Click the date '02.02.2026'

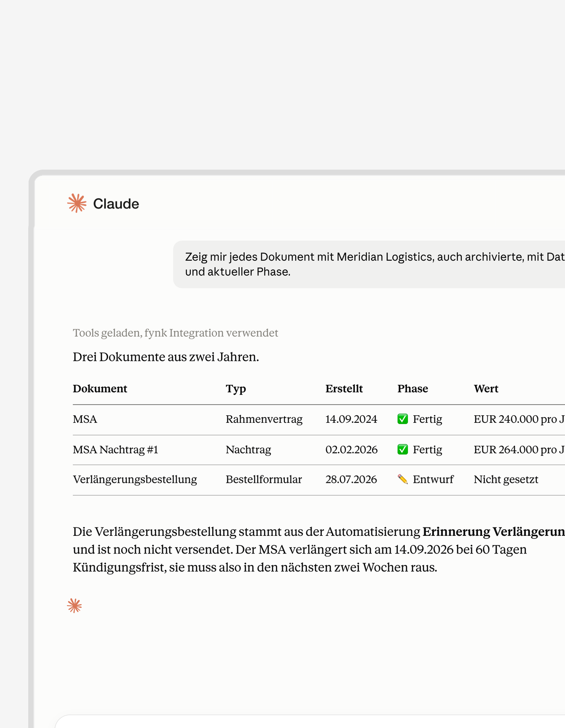351,450
